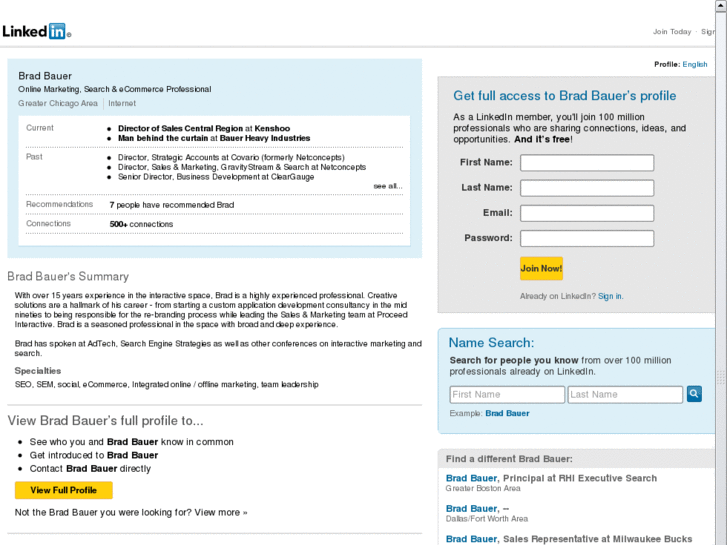Select the English profile language link

pyautogui.click(x=695, y=64)
